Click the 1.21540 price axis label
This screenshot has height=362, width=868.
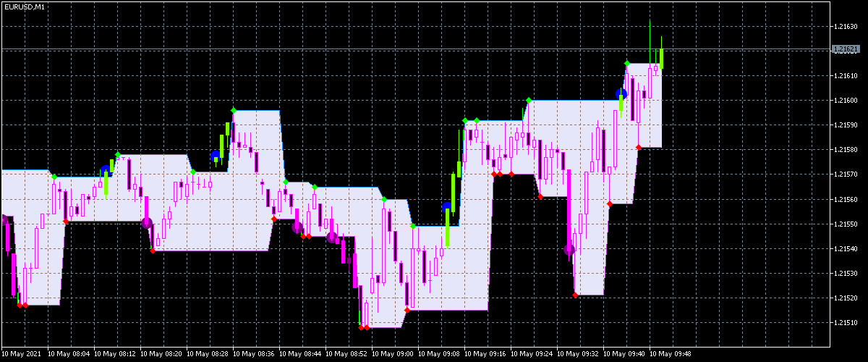tap(845, 249)
